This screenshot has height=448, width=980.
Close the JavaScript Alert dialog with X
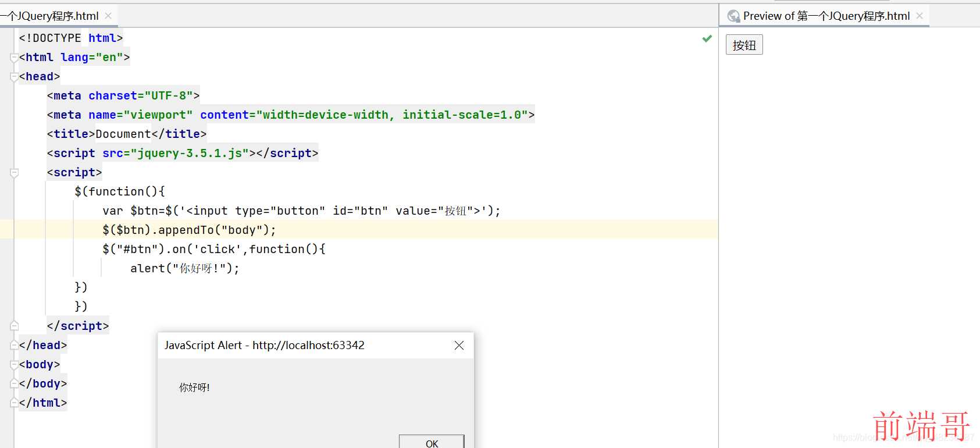pyautogui.click(x=459, y=345)
